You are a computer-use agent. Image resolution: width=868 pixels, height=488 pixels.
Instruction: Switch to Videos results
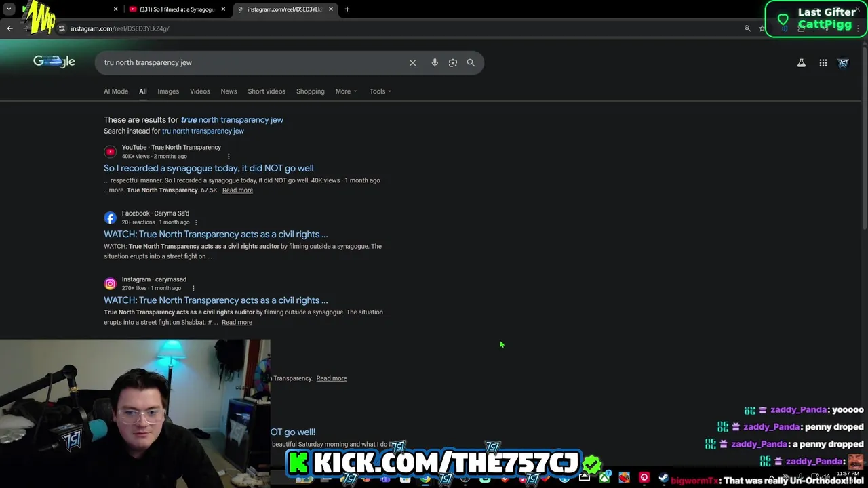pos(200,91)
